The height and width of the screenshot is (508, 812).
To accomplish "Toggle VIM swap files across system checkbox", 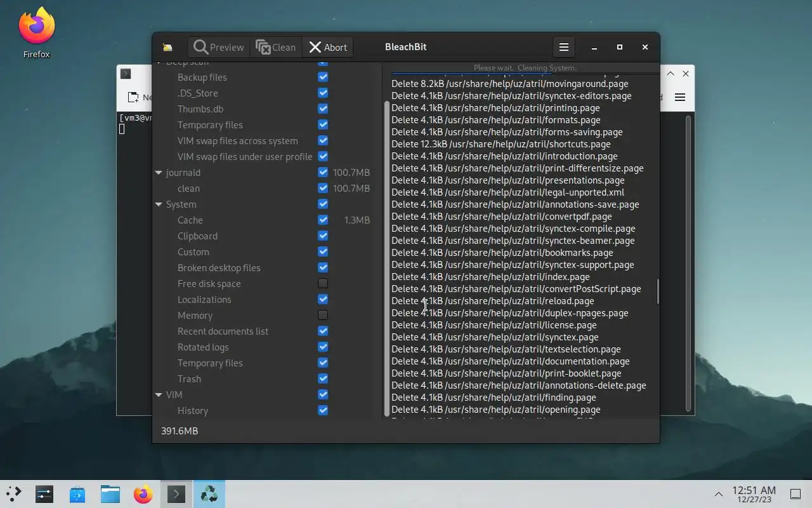I will click(323, 140).
